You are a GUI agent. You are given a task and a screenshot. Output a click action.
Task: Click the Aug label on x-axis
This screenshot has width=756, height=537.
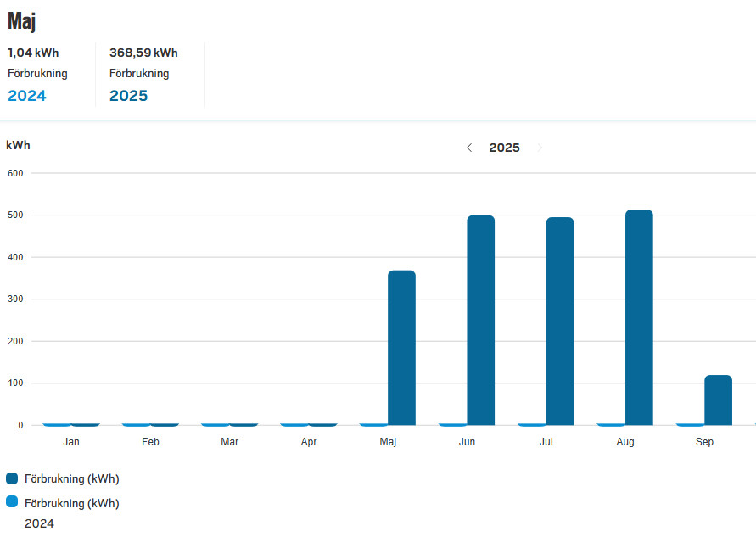coord(625,442)
